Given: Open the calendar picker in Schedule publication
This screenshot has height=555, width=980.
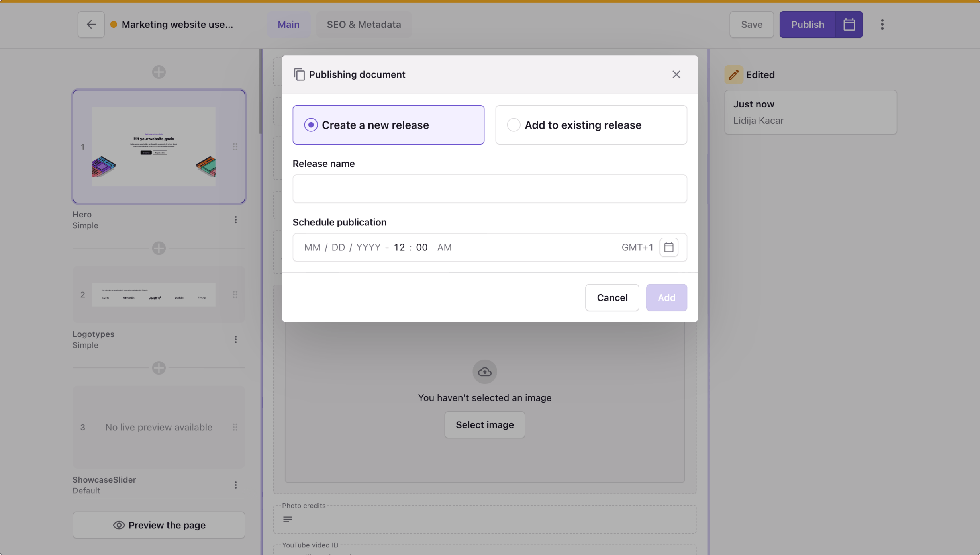Looking at the screenshot, I should click(668, 247).
